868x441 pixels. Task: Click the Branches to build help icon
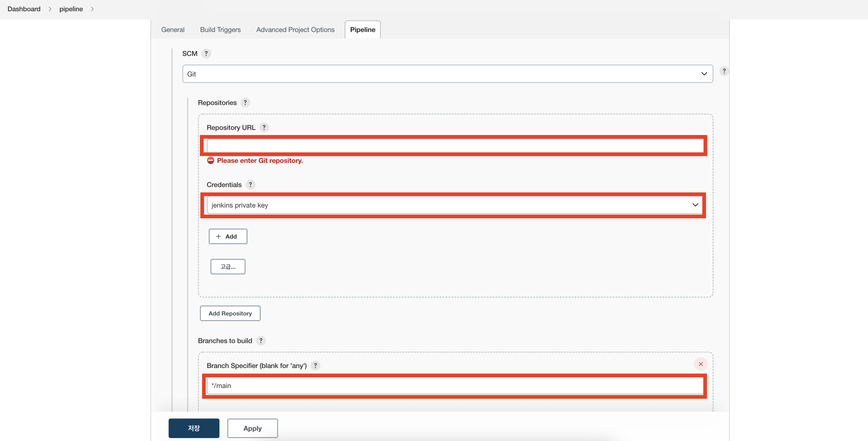[260, 341]
